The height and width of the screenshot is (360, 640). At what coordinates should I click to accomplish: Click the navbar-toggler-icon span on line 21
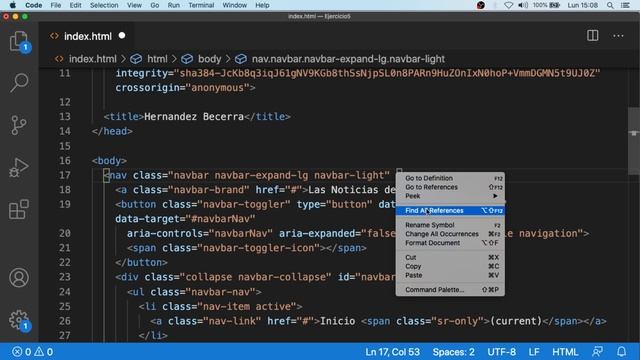point(247,248)
